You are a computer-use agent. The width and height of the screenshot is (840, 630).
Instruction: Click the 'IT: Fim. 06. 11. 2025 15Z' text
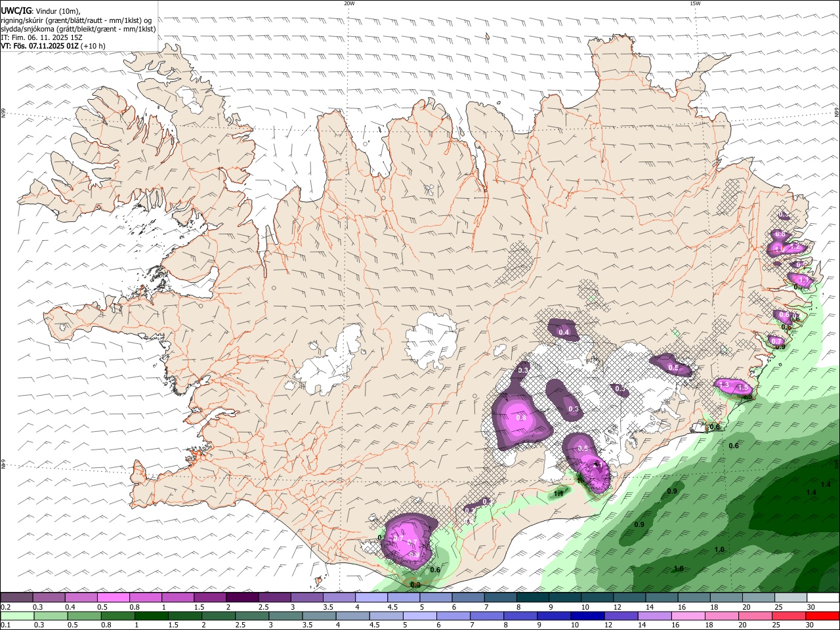pos(42,37)
